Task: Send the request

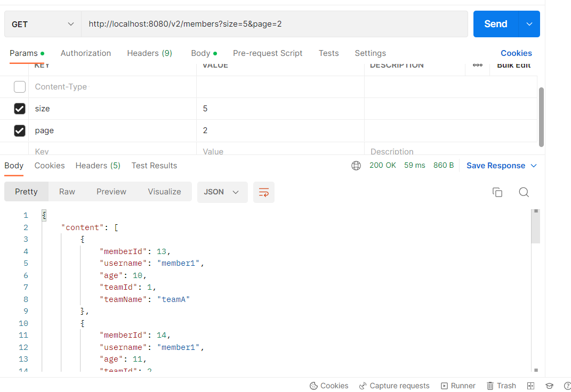Action: [x=496, y=24]
